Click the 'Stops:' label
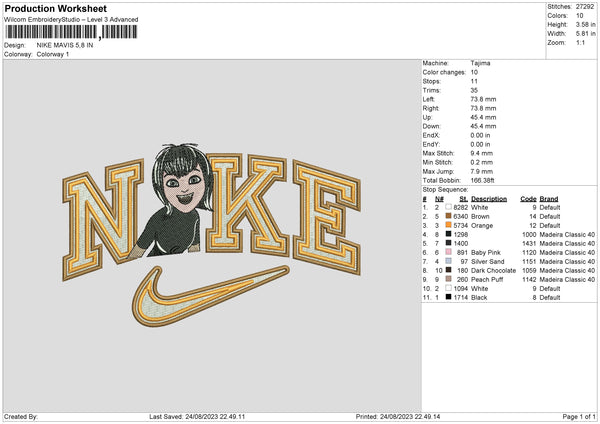This screenshot has height=424, width=600. 432,81
